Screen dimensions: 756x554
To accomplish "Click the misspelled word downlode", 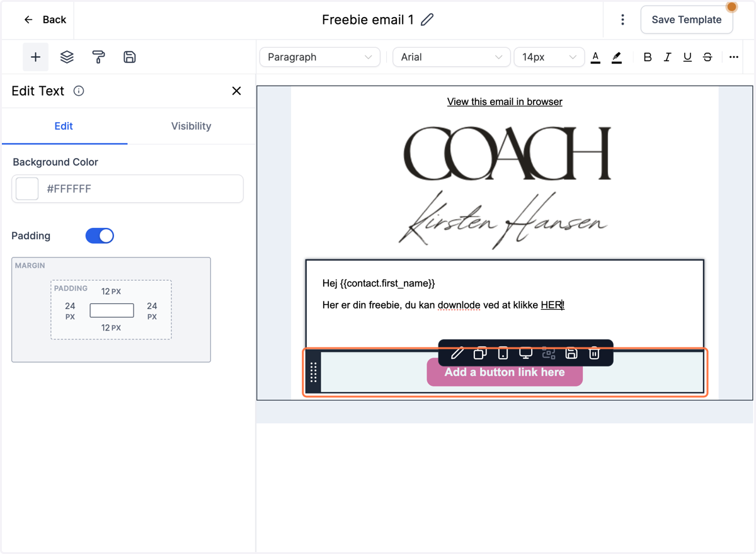I will tap(459, 305).
